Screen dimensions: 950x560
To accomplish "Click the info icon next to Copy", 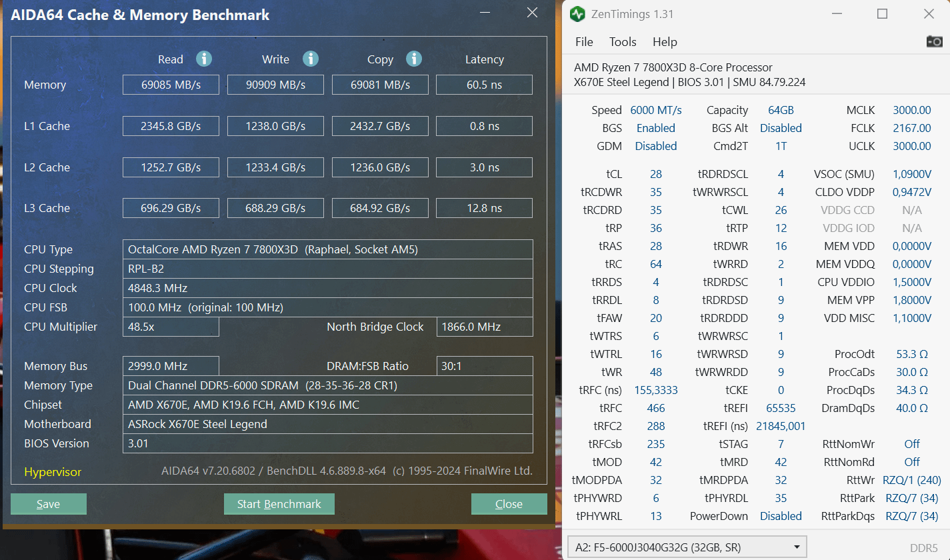I will (x=414, y=59).
